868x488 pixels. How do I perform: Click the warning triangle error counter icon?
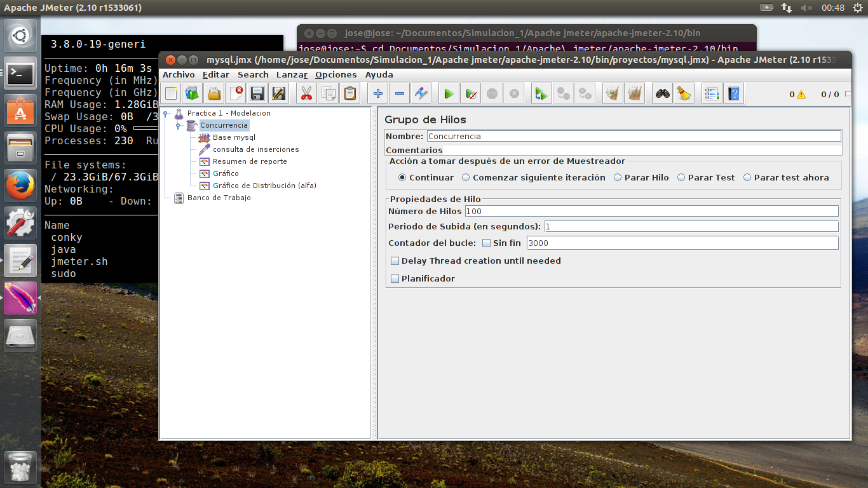[x=801, y=95]
